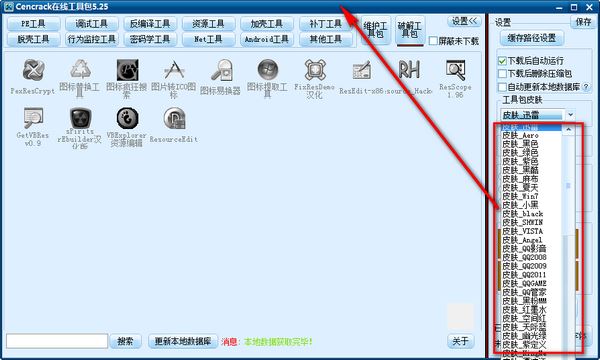The width and height of the screenshot is (600, 360).
Task: Launch the sPirits rEbuilder icon
Action: [80, 118]
